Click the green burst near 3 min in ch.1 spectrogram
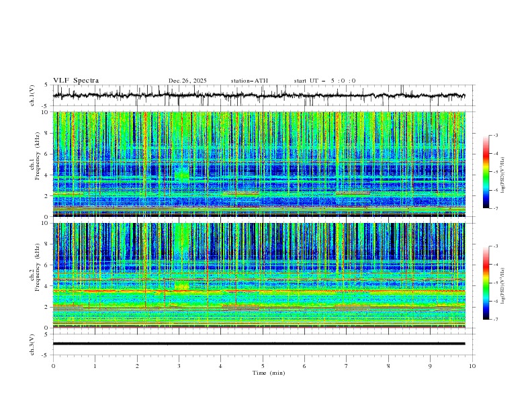 [x=181, y=175]
